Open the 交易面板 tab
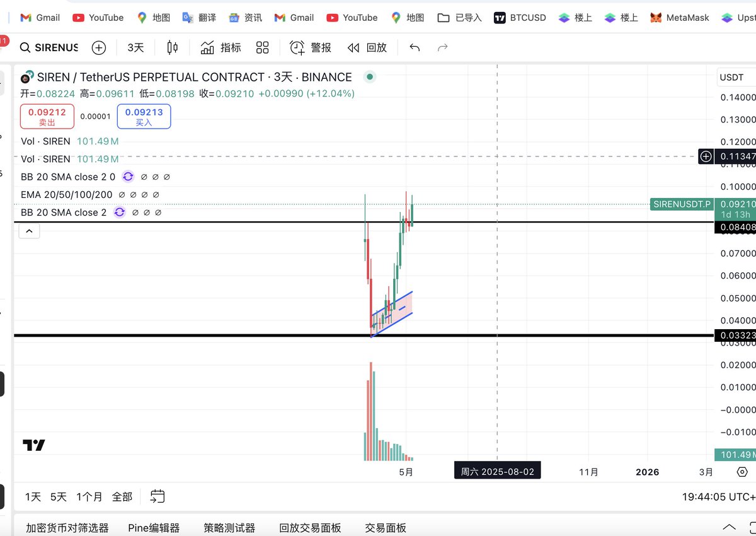Image resolution: width=756 pixels, height=536 pixels. (x=386, y=528)
